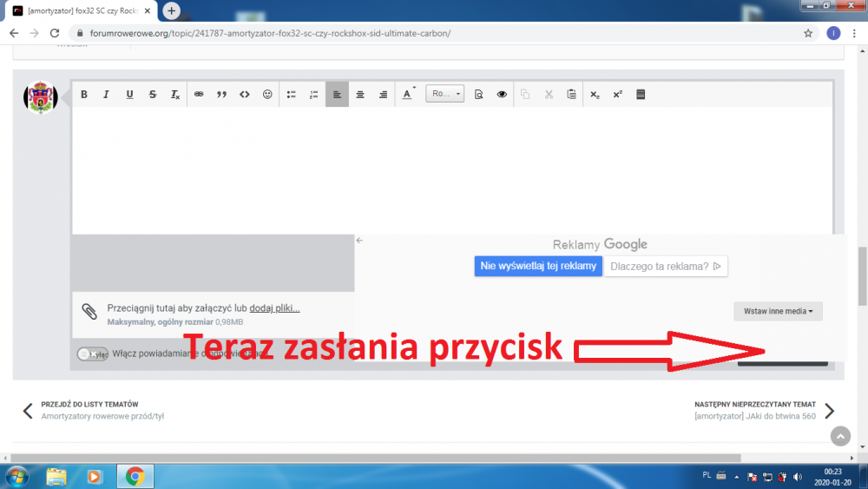This screenshot has width=868, height=489.
Task: Open the font size dropdown
Action: coord(445,95)
